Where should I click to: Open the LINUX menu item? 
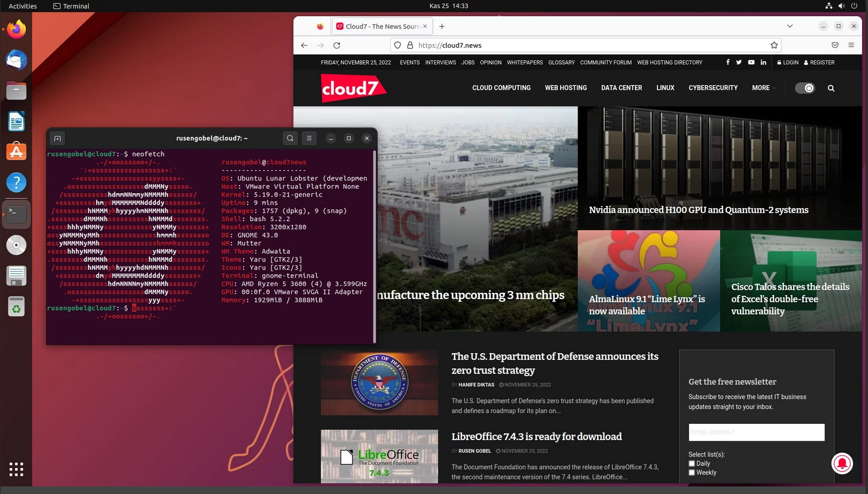click(x=665, y=88)
